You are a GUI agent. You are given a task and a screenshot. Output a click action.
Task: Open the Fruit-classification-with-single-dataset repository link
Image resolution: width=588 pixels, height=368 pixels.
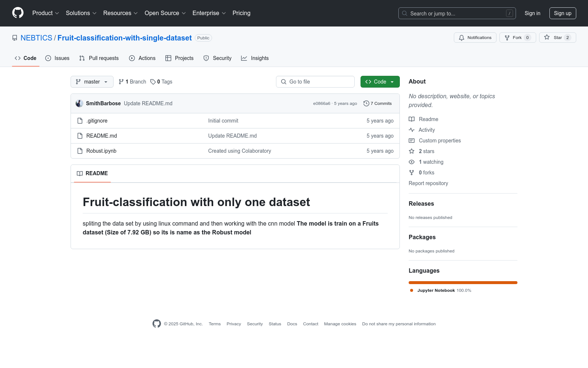pos(125,38)
